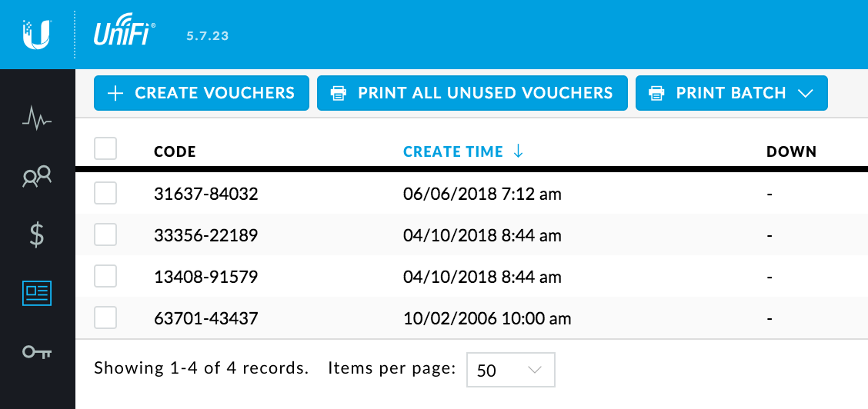868x409 pixels.
Task: Open the Operators key icon in sidebar
Action: (37, 351)
